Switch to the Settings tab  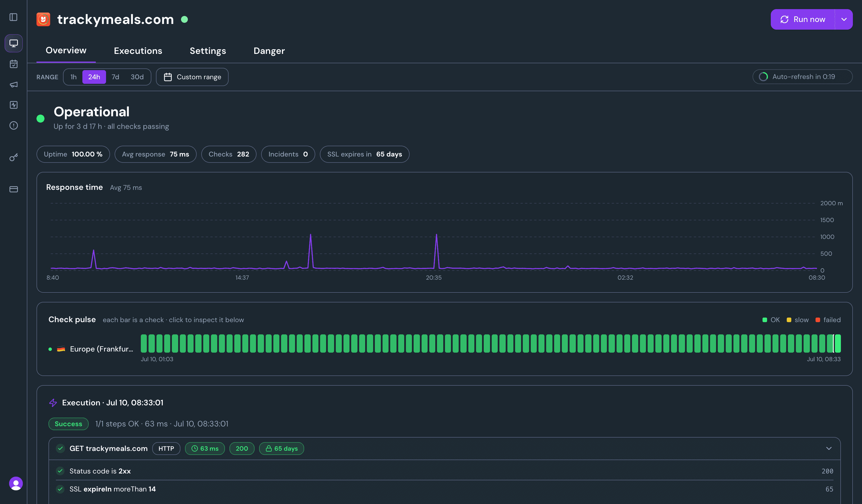[208, 51]
